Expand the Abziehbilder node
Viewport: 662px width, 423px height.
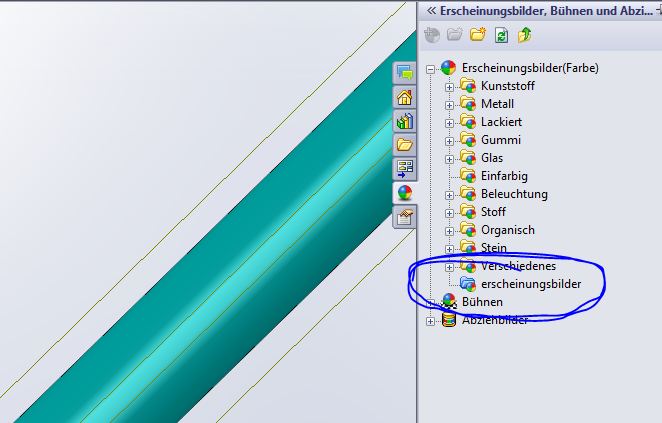[430, 321]
